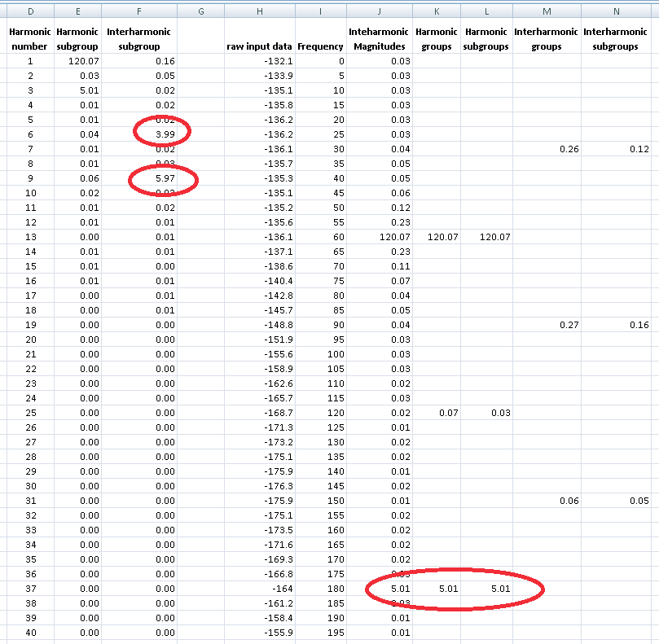The image size is (659, 644).
Task: Select the Harmonic number header cell
Action: [x=30, y=38]
